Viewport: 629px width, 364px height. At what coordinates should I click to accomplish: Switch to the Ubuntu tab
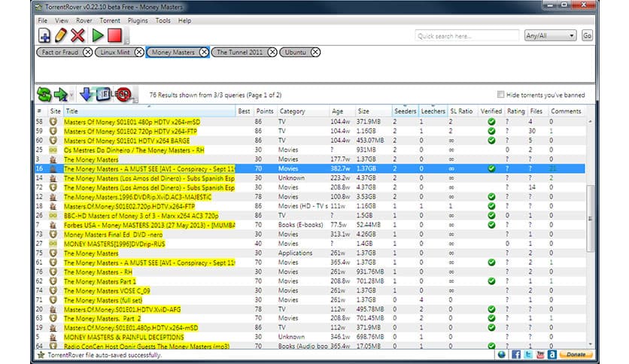[295, 52]
